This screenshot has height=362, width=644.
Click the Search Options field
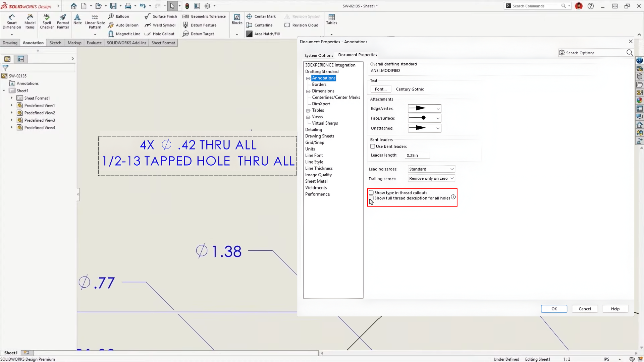(x=595, y=53)
